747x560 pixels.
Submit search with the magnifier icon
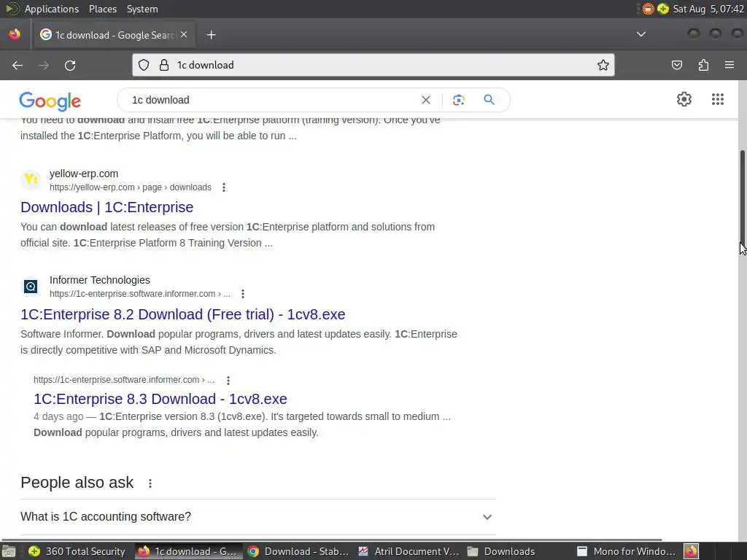click(489, 100)
